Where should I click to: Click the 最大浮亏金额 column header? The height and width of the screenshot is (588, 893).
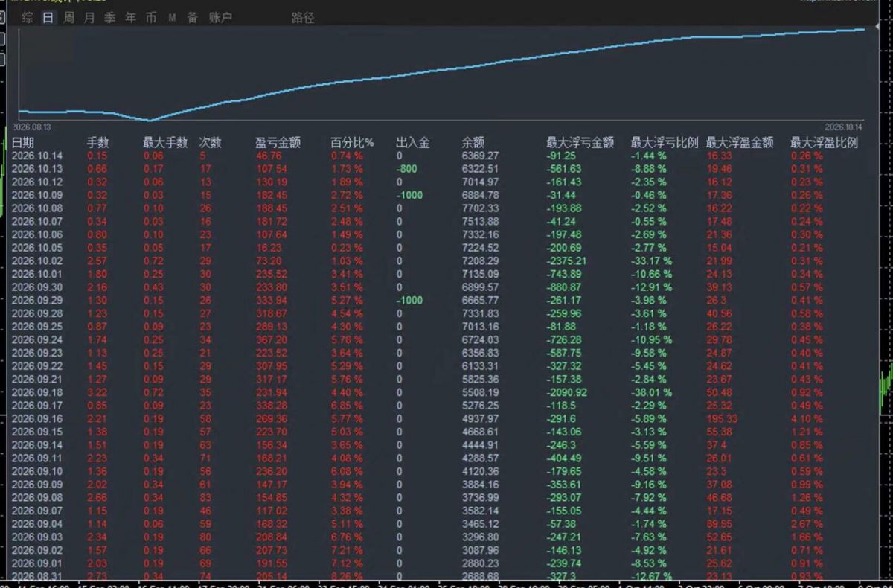pyautogui.click(x=580, y=143)
